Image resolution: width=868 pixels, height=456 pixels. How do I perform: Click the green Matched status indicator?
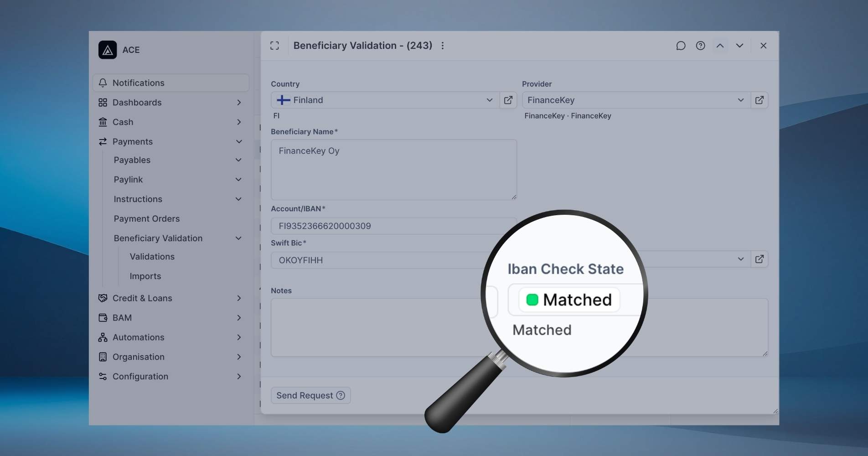click(x=532, y=300)
